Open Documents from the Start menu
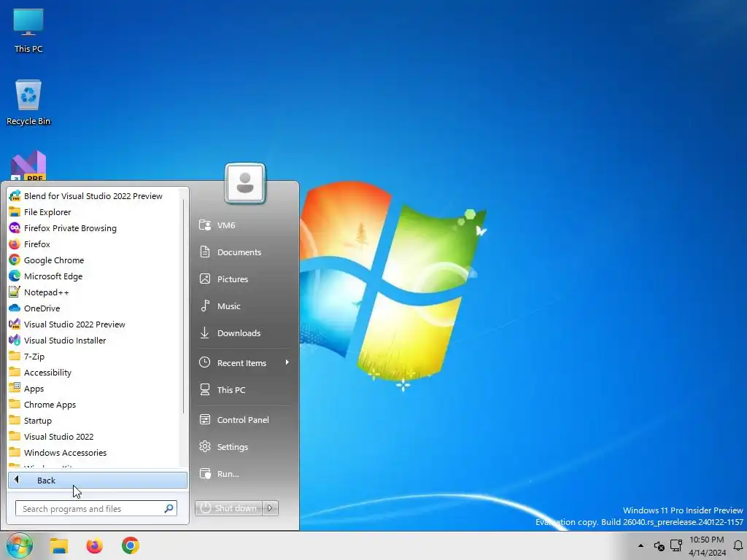This screenshot has height=560, width=747. pyautogui.click(x=245, y=252)
